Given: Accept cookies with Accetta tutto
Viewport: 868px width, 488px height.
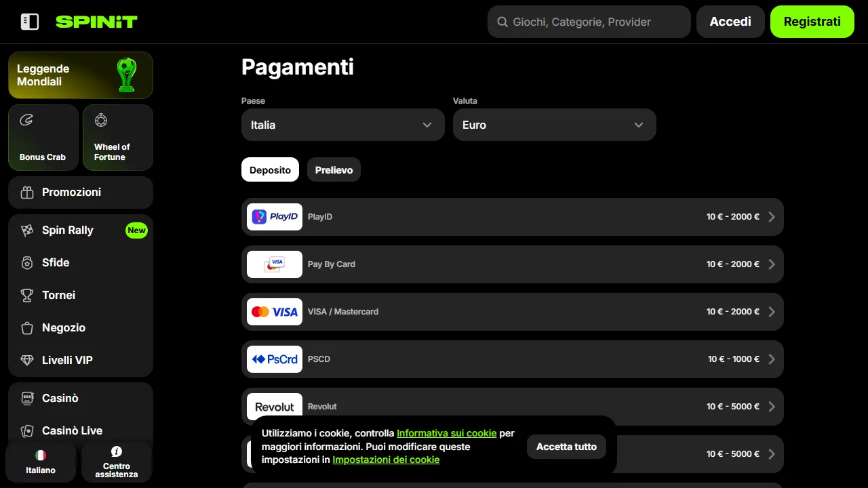Looking at the screenshot, I should tap(566, 447).
